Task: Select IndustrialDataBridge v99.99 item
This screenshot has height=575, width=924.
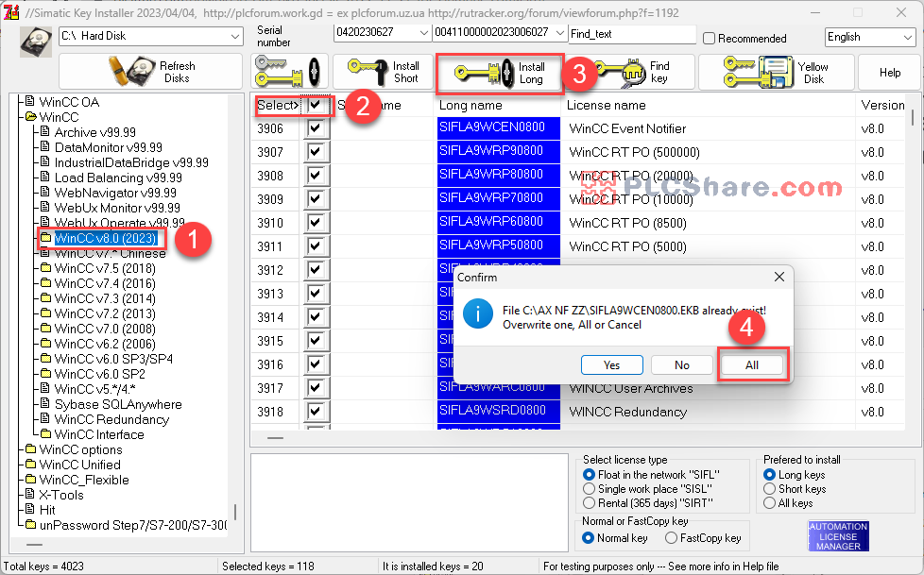Action: [130, 162]
